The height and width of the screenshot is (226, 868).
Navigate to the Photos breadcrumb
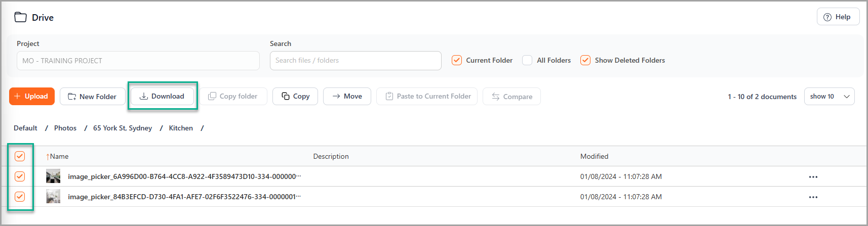click(65, 128)
